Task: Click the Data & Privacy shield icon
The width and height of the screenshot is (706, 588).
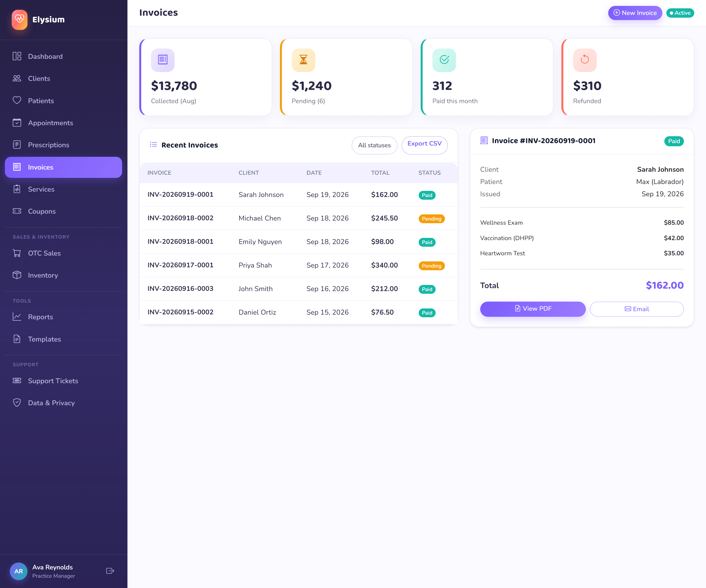Action: tap(17, 403)
